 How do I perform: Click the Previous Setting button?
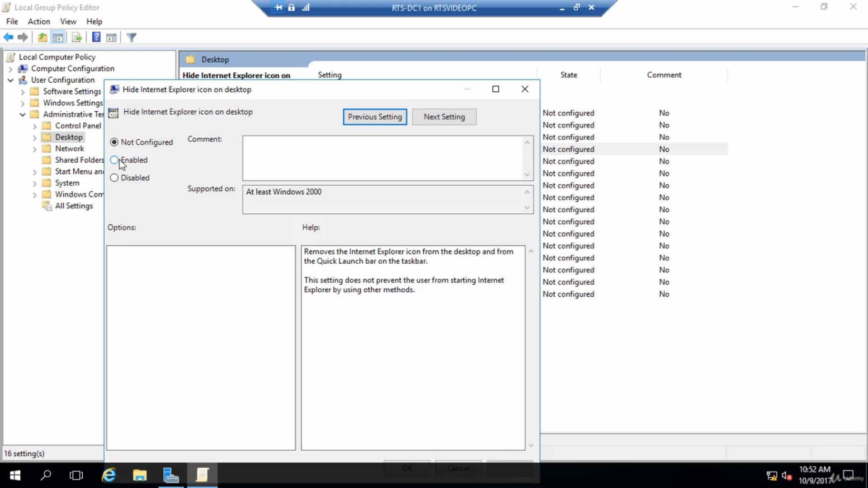click(x=375, y=117)
